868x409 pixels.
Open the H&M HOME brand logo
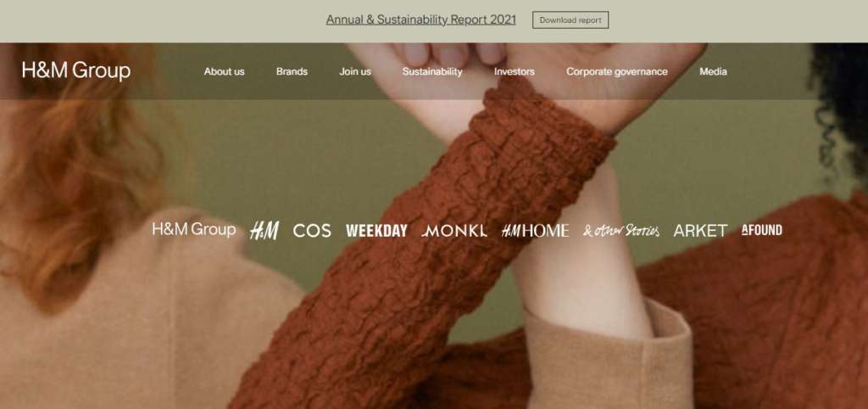tap(535, 231)
